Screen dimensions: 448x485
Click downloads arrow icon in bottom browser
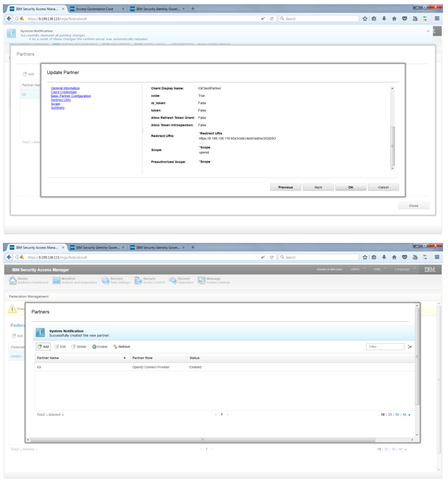pos(384,257)
